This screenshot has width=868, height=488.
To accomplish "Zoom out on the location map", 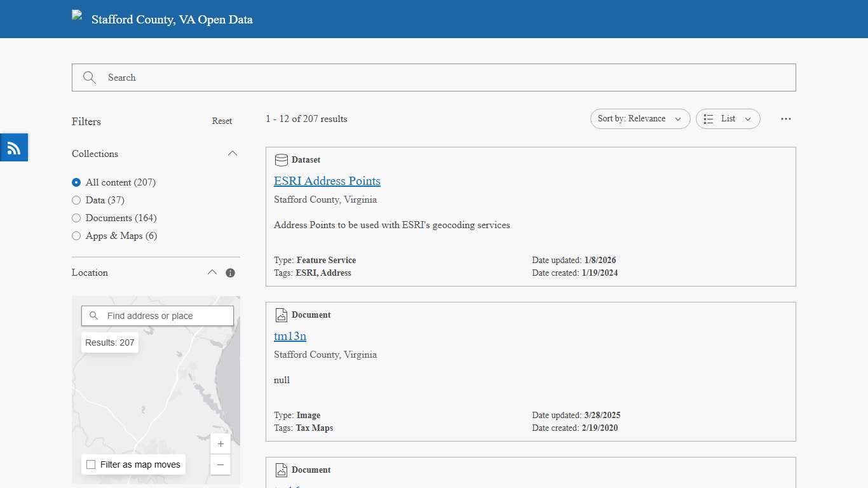I will point(220,464).
